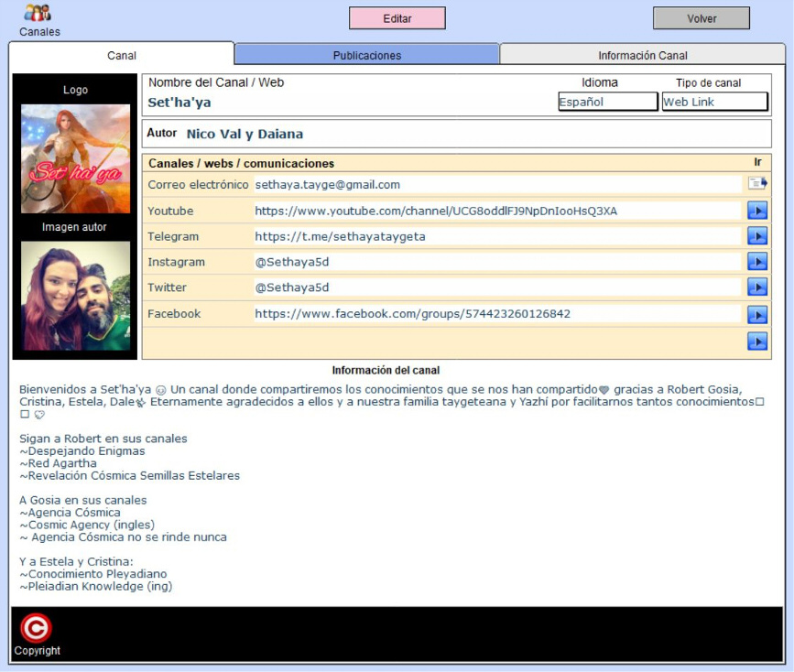
Task: Open the Tipo de canal Web Link field
Action: tap(714, 102)
